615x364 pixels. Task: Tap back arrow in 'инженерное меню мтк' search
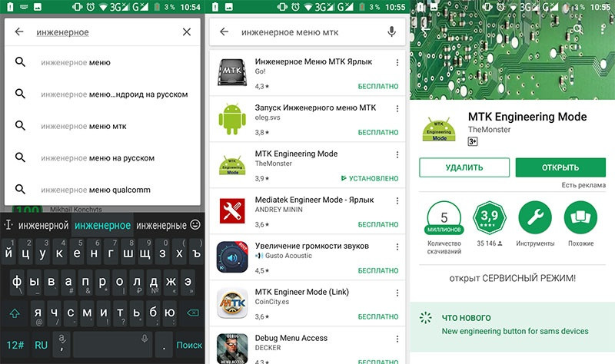click(224, 31)
